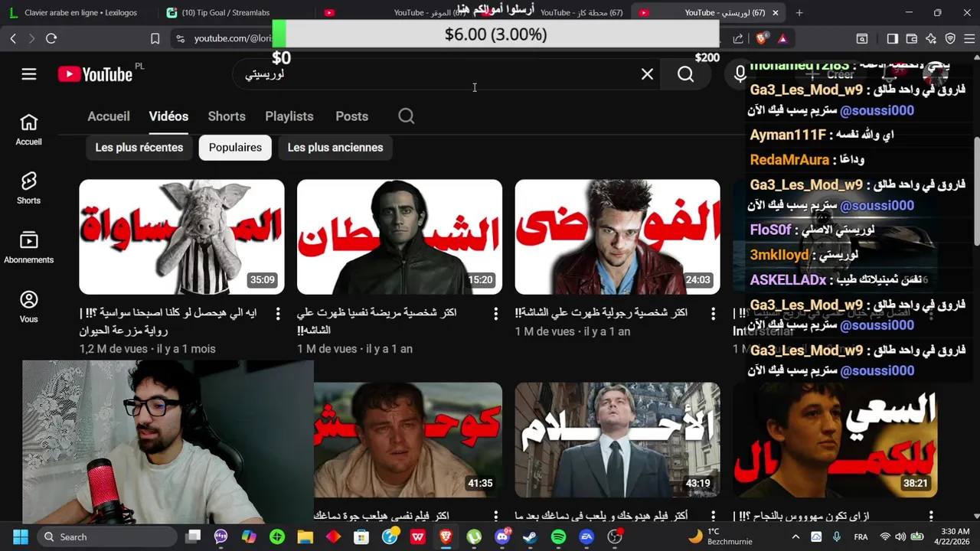
Task: Open Accueil in the left sidebar
Action: (28, 130)
